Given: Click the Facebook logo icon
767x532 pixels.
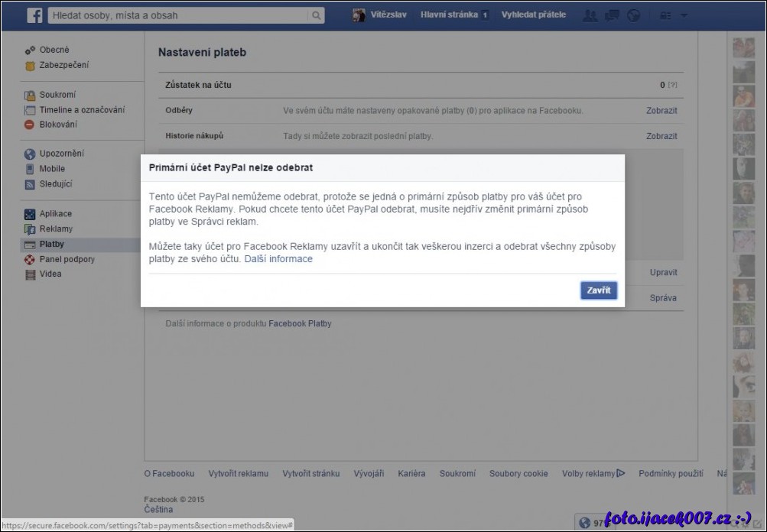Looking at the screenshot, I should click(34, 15).
